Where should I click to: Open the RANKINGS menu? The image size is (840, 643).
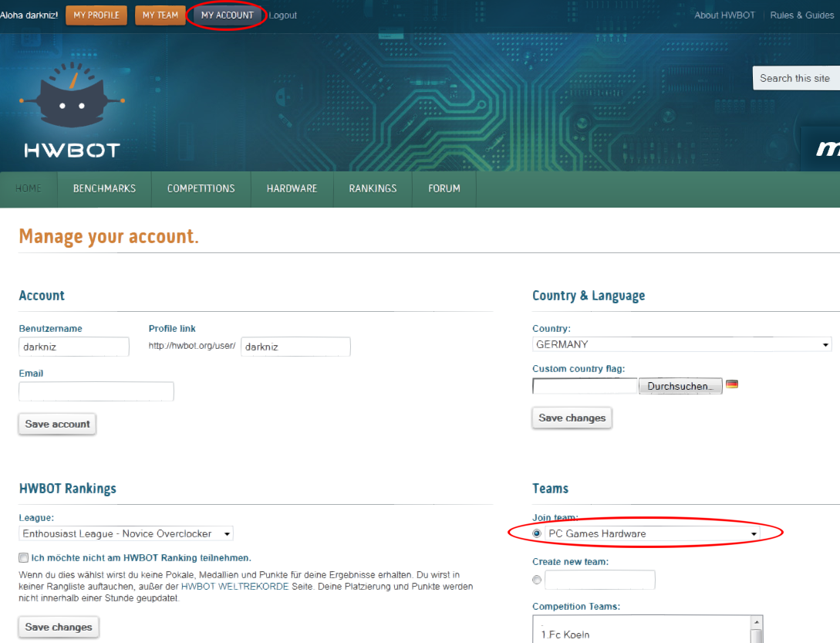(x=373, y=189)
